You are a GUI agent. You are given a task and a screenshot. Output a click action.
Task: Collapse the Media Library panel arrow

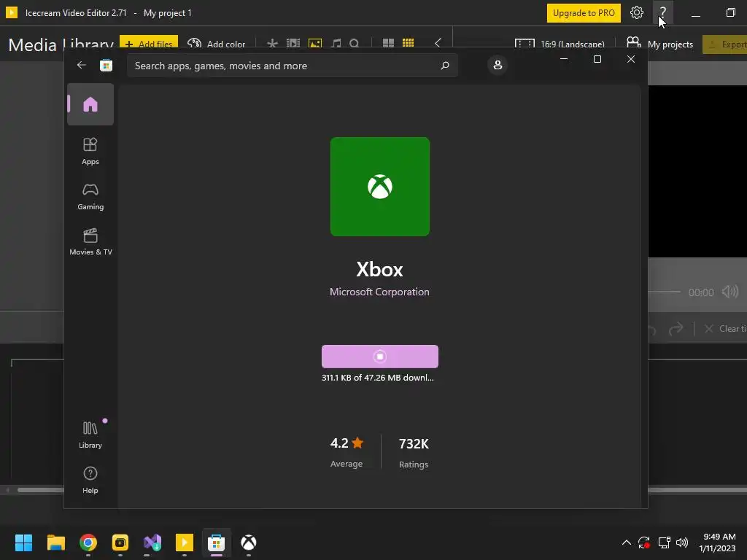(x=438, y=43)
